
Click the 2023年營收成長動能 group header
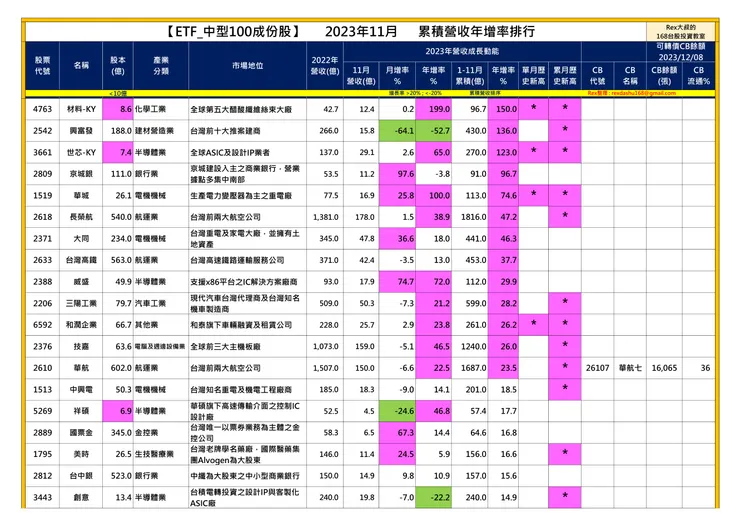[462, 51]
